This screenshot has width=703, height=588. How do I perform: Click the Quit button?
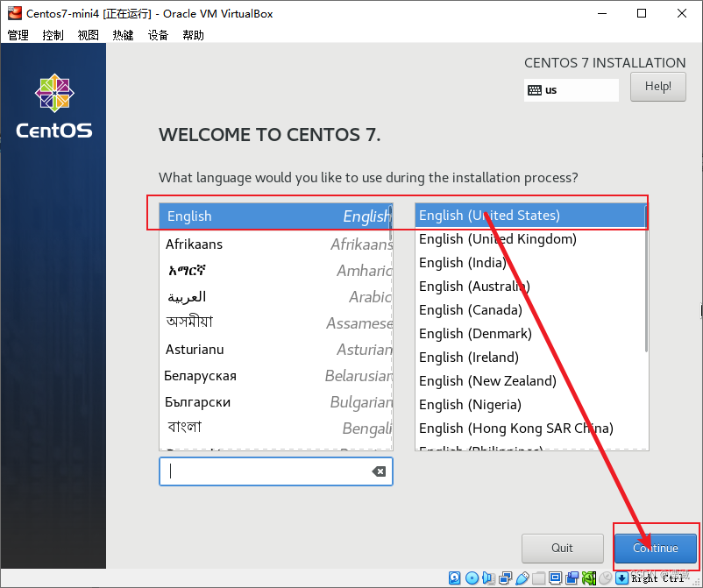(562, 548)
